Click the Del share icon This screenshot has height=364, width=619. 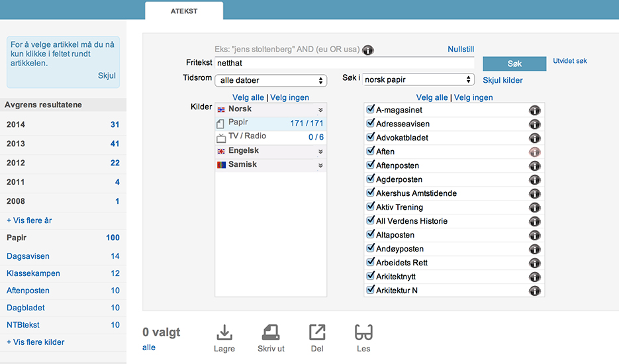(317, 332)
